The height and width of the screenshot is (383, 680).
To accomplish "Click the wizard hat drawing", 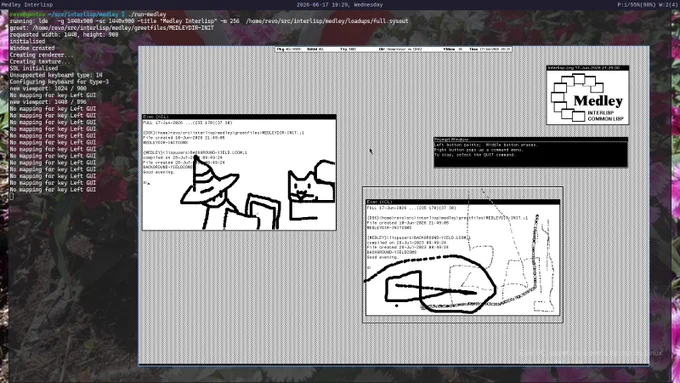I will 210,180.
